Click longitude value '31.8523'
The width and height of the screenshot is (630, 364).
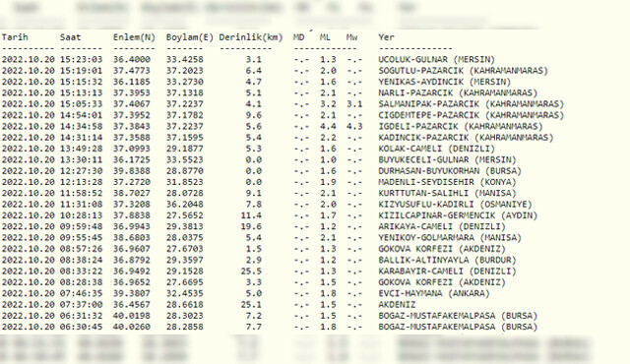(x=185, y=182)
